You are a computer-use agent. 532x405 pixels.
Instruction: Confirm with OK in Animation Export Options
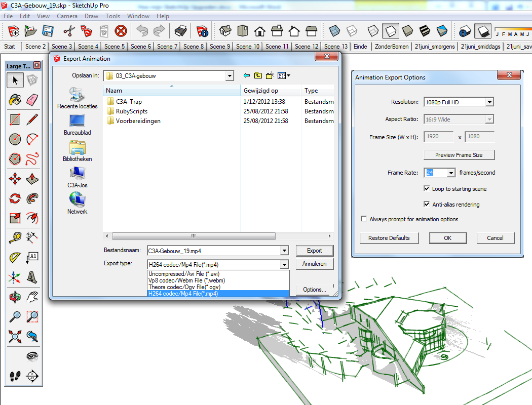[447, 238]
